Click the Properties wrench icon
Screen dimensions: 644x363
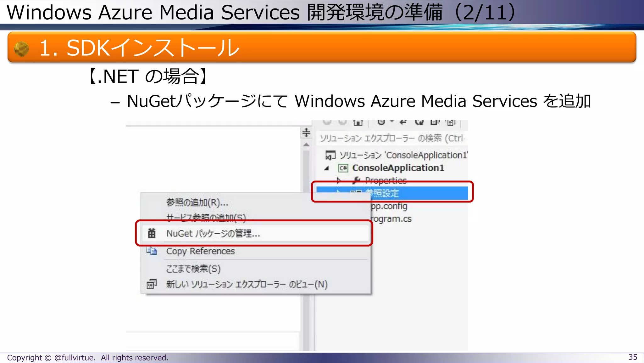(356, 180)
